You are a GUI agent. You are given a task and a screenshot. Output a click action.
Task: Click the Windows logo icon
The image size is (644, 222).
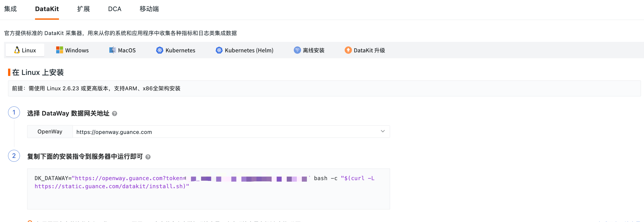click(59, 50)
